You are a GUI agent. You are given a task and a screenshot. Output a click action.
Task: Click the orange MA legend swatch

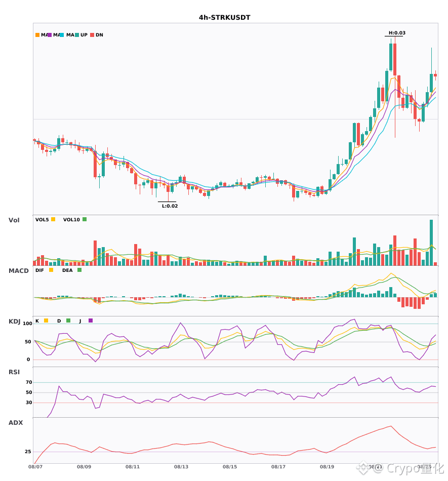(x=37, y=35)
